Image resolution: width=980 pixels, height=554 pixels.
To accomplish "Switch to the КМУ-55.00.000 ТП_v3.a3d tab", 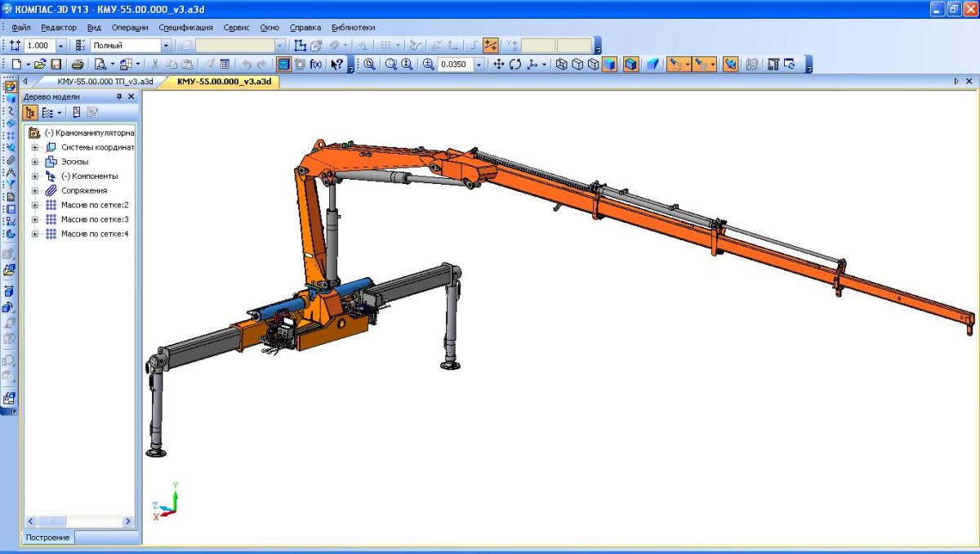I will (x=105, y=82).
